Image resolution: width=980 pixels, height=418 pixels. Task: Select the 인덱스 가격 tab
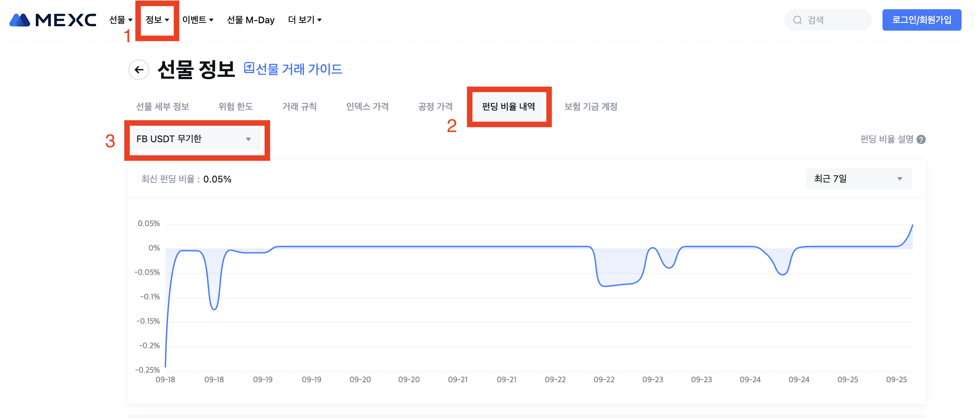[367, 106]
